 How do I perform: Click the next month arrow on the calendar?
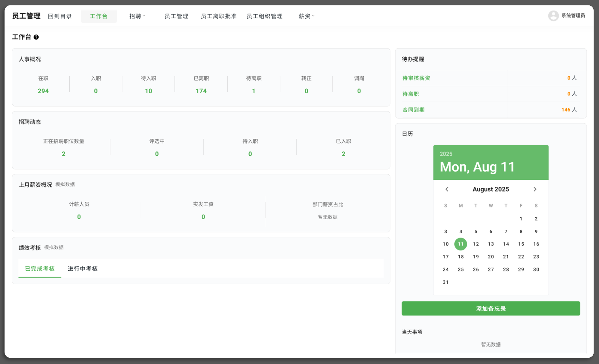click(x=535, y=189)
